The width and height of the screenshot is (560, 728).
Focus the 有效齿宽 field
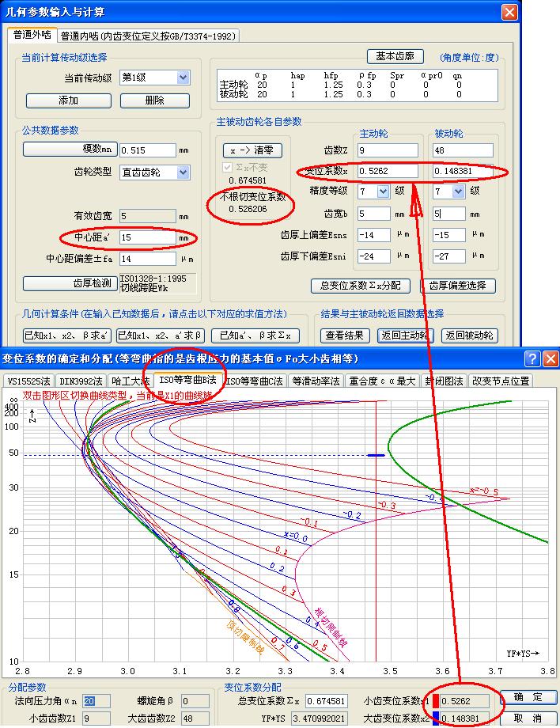[x=148, y=216]
